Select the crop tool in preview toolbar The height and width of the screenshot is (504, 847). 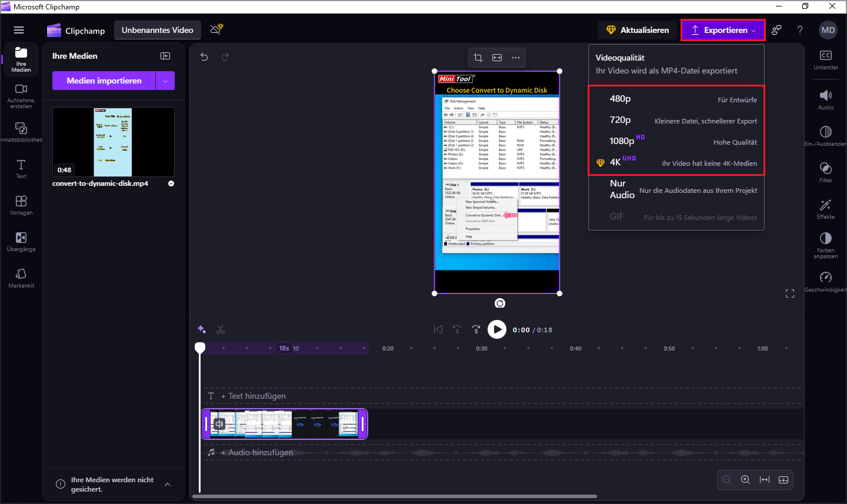478,58
